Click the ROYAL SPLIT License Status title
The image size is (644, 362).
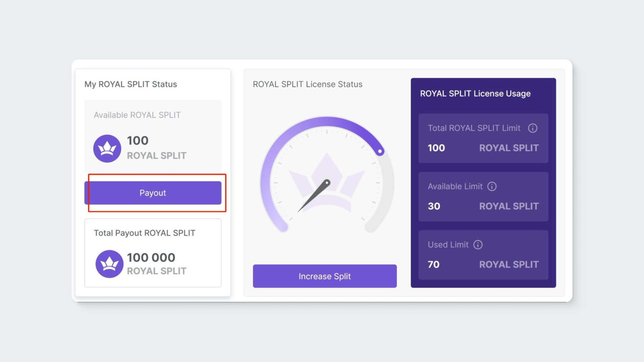[x=307, y=84]
